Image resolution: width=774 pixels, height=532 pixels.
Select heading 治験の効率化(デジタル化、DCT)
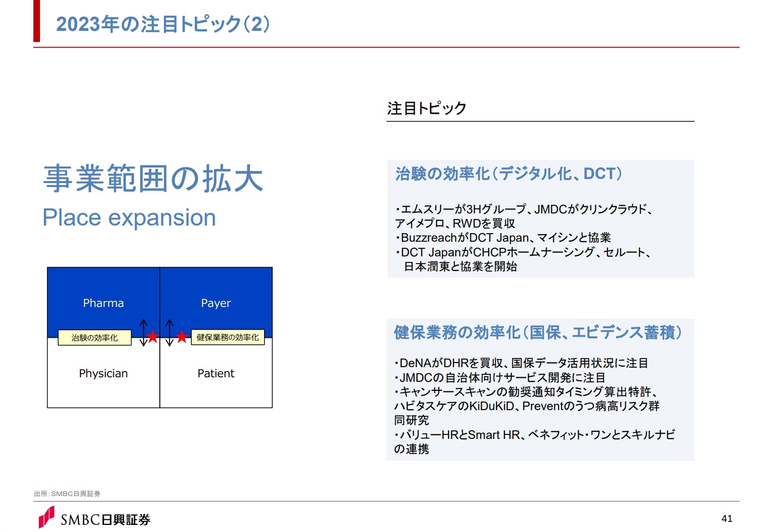(508, 173)
